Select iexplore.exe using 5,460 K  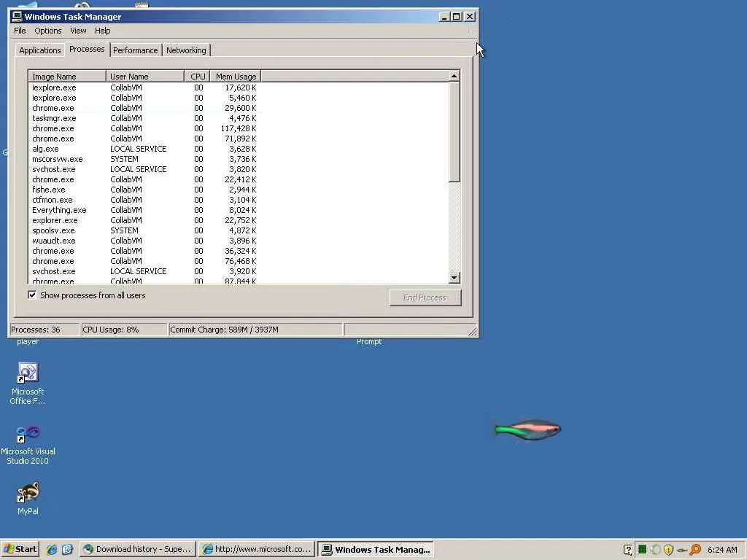point(144,98)
